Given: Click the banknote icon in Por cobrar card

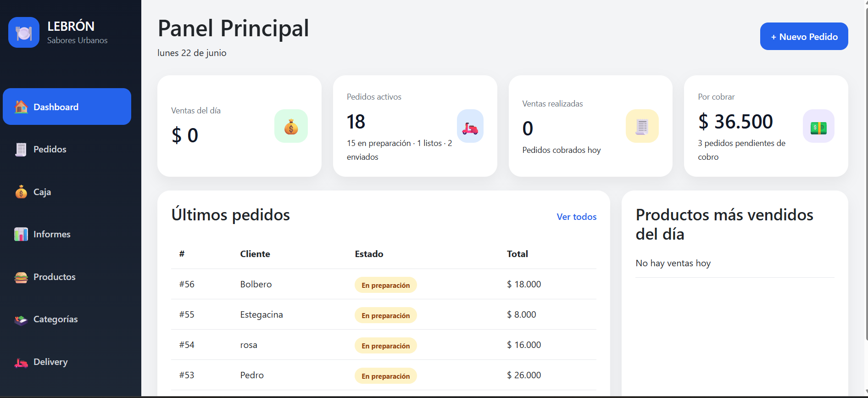Looking at the screenshot, I should point(818,126).
